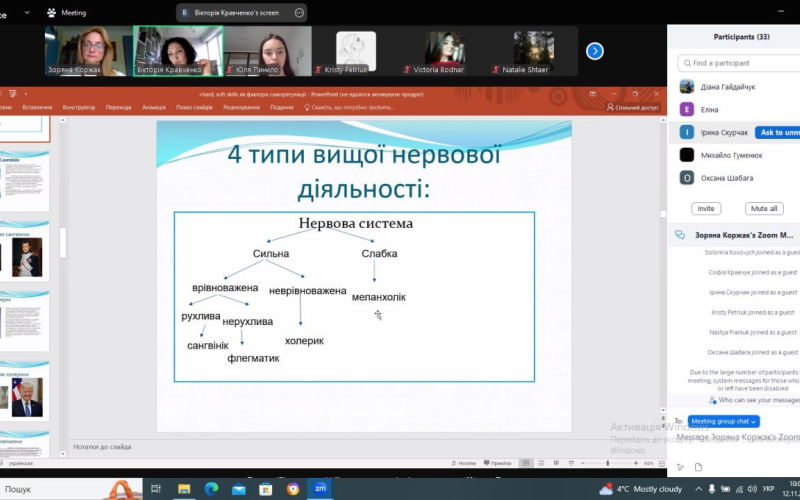Click the Find a participant search field
This screenshot has height=500, width=800.
pos(739,63)
